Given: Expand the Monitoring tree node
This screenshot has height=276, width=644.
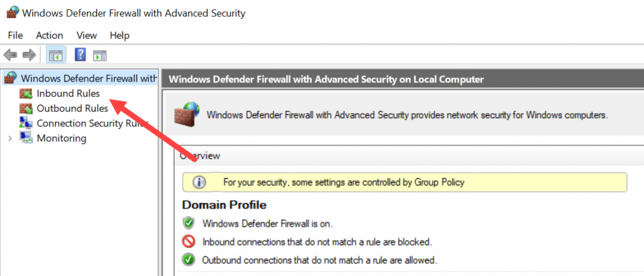Looking at the screenshot, I should pyautogui.click(x=10, y=138).
